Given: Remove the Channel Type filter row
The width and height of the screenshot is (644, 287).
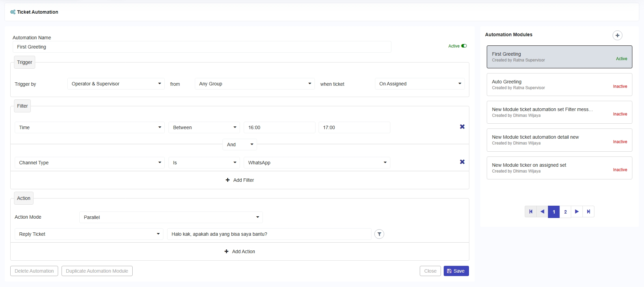Looking at the screenshot, I should [x=462, y=162].
